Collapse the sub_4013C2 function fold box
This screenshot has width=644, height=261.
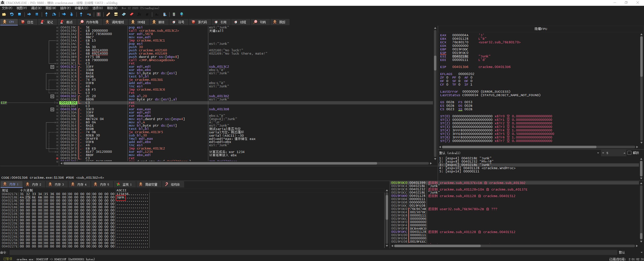pos(52,67)
